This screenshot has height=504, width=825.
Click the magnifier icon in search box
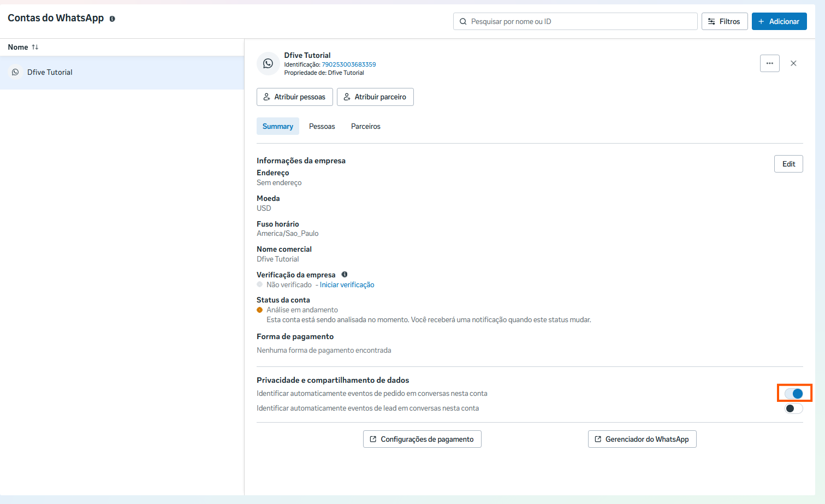tap(463, 21)
